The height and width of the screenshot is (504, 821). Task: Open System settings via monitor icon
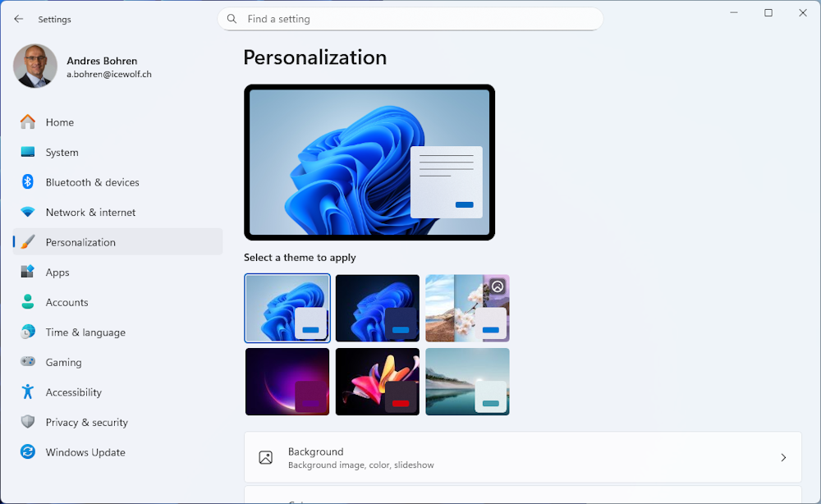[x=28, y=152]
